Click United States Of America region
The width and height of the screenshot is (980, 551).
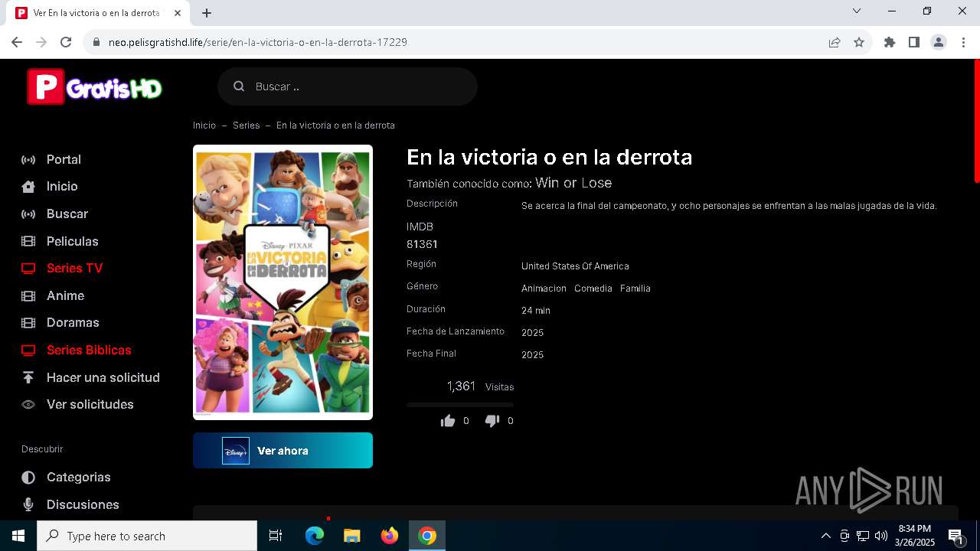point(575,266)
